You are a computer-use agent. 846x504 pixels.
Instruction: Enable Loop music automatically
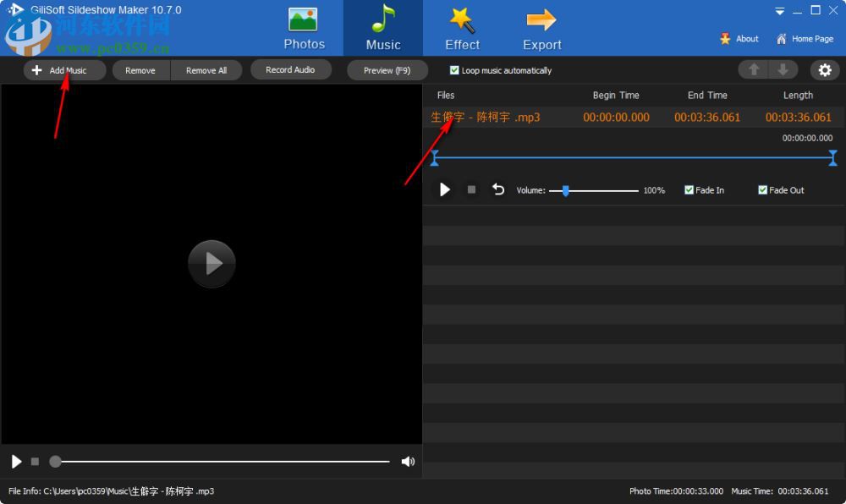click(x=454, y=70)
